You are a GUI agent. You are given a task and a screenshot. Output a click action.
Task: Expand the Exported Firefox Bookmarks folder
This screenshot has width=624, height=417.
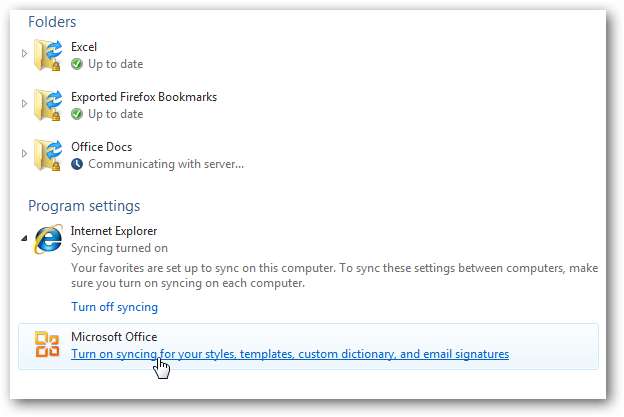tap(25, 105)
